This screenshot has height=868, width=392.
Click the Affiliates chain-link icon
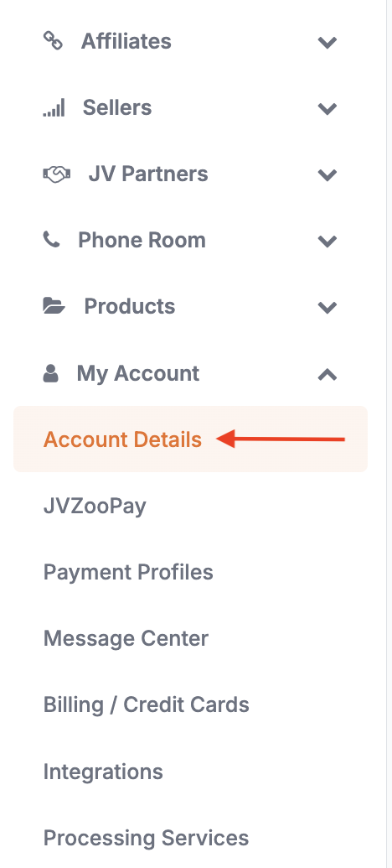[x=53, y=41]
